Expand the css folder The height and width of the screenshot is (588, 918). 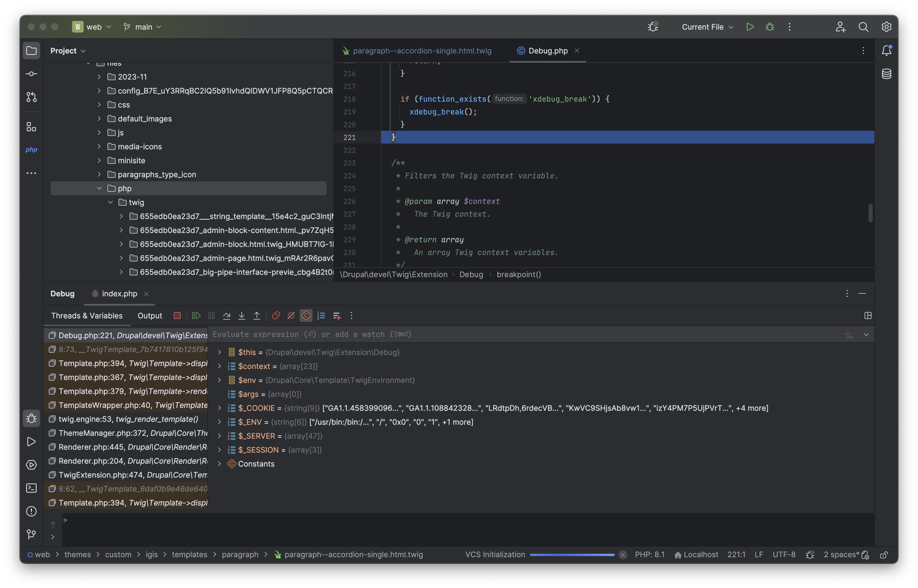tap(99, 105)
